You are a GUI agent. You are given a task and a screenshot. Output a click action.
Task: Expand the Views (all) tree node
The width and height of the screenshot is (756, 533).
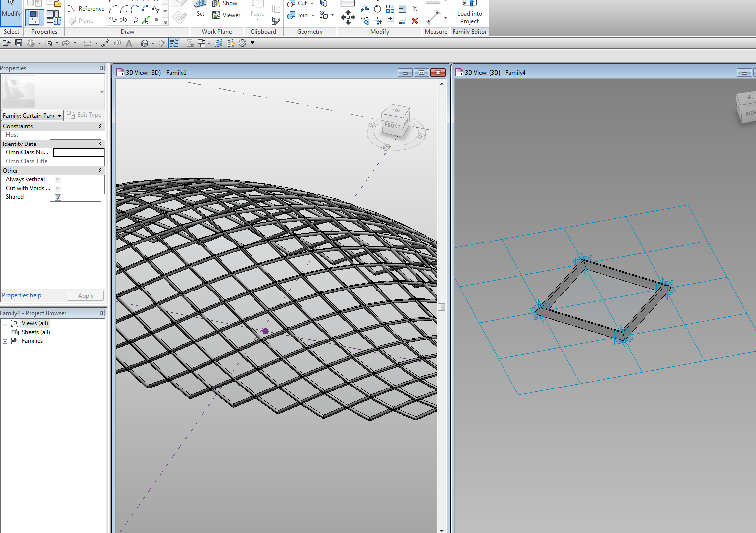tap(5, 324)
